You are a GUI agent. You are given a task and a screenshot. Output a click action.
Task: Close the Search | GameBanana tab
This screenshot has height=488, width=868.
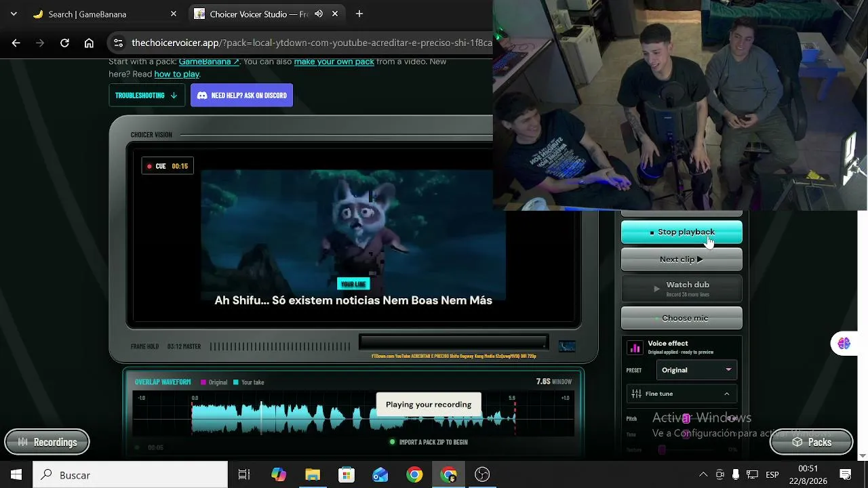tap(174, 14)
